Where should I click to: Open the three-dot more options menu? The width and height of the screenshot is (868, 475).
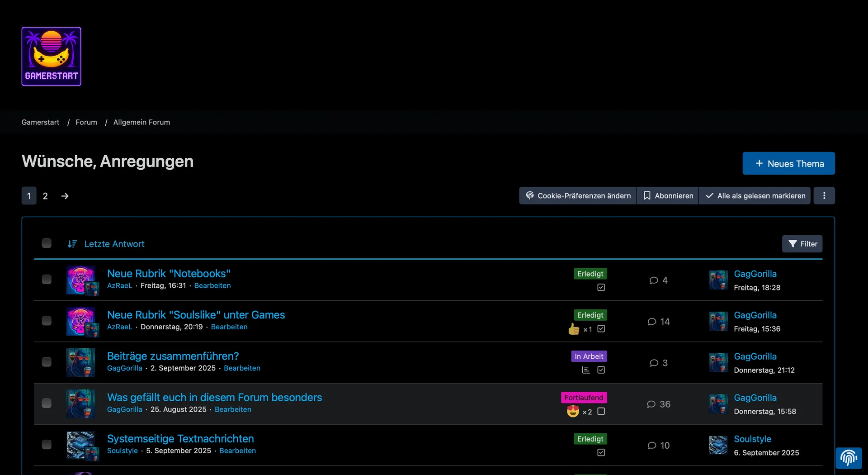pyautogui.click(x=824, y=195)
